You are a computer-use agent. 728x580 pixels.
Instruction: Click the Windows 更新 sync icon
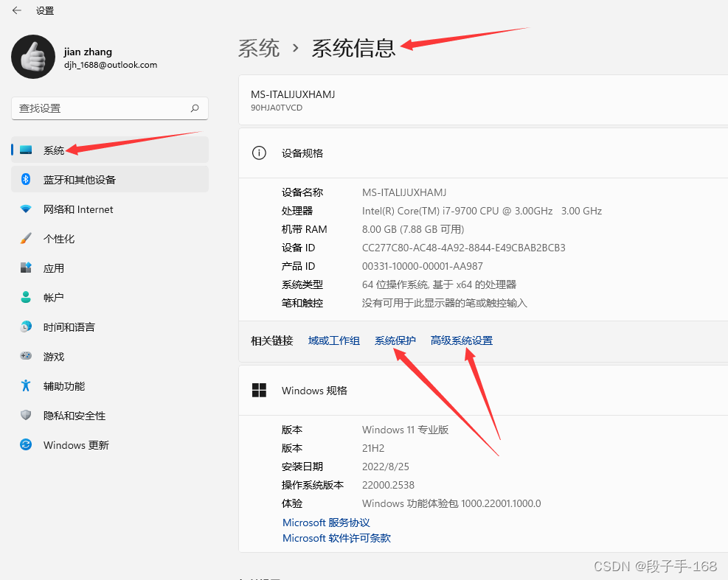26,444
